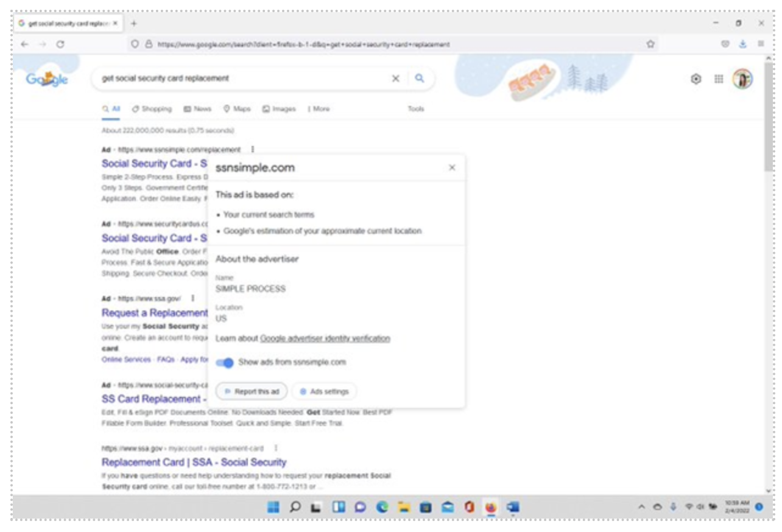Open options dots beside ssnsimple.com ad URL

coord(252,149)
